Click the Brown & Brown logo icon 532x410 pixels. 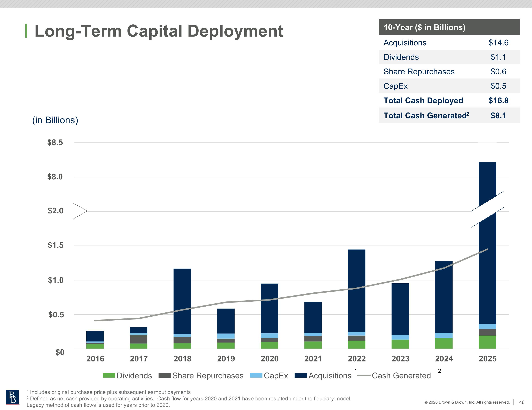point(12,397)
